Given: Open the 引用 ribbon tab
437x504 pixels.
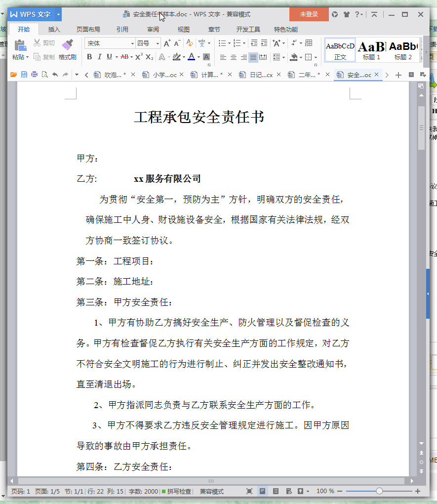Looking at the screenshot, I should 122,30.
